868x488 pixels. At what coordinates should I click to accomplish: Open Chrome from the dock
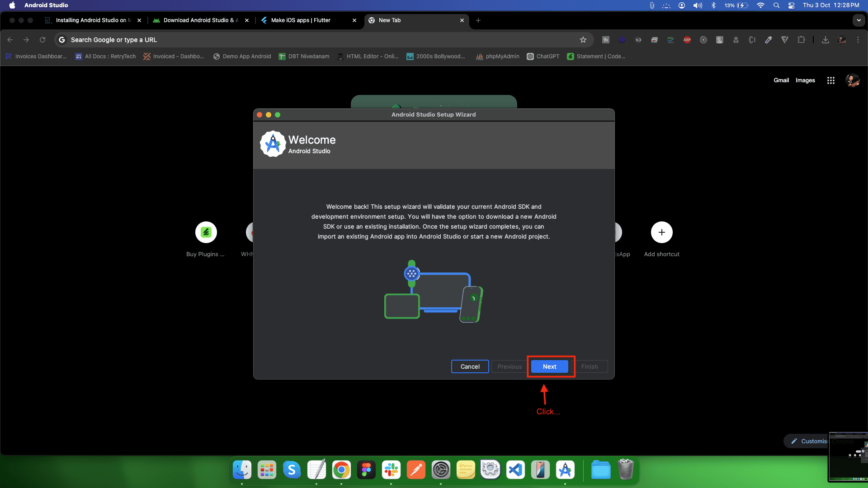(341, 470)
